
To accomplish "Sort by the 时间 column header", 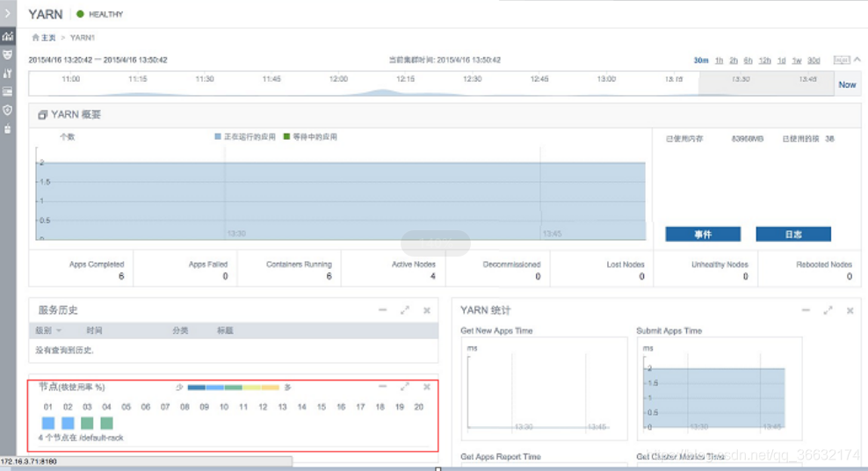I will click(x=94, y=330).
